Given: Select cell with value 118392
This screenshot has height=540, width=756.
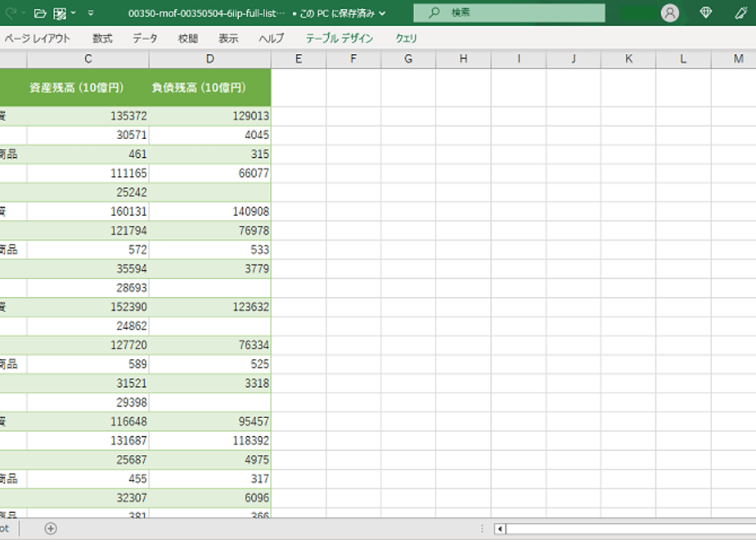Looking at the screenshot, I should pyautogui.click(x=209, y=441).
